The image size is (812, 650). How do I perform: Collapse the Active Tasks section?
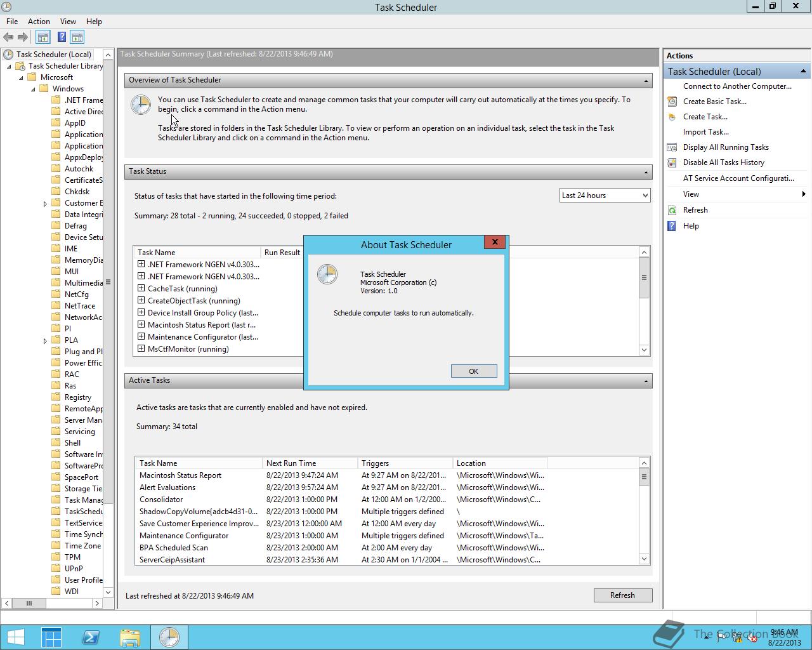coord(646,381)
